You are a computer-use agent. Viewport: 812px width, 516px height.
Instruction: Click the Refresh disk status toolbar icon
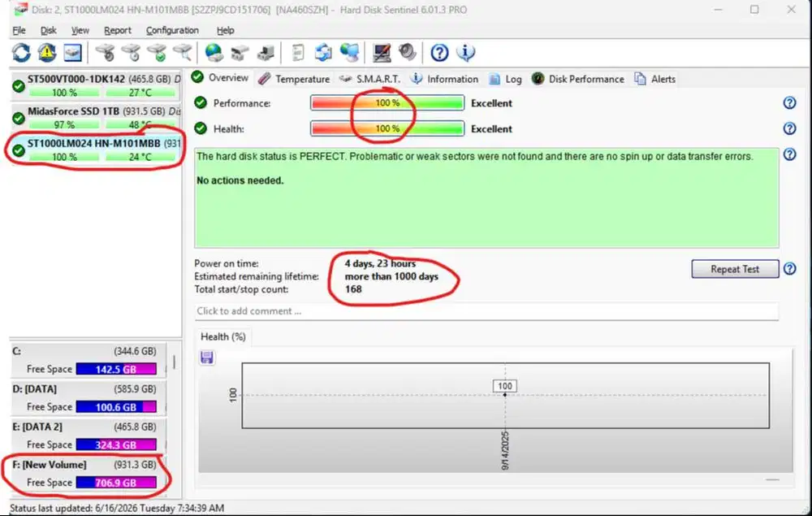point(21,53)
